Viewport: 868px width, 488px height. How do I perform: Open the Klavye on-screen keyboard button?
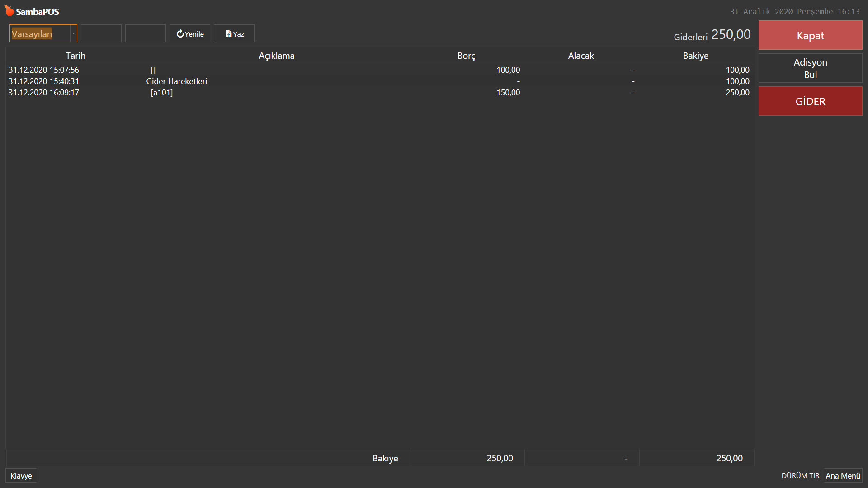[x=21, y=476]
